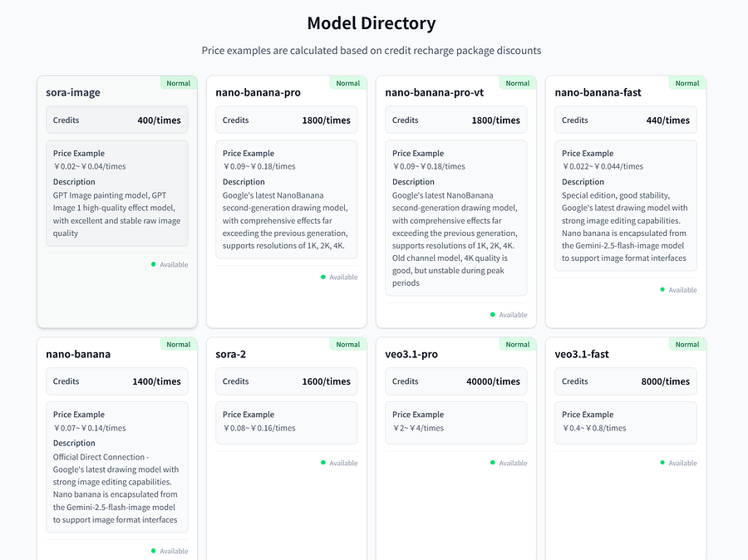This screenshot has width=748, height=560.
Task: Click the Price Example label on sora-2 card
Action: click(x=249, y=415)
